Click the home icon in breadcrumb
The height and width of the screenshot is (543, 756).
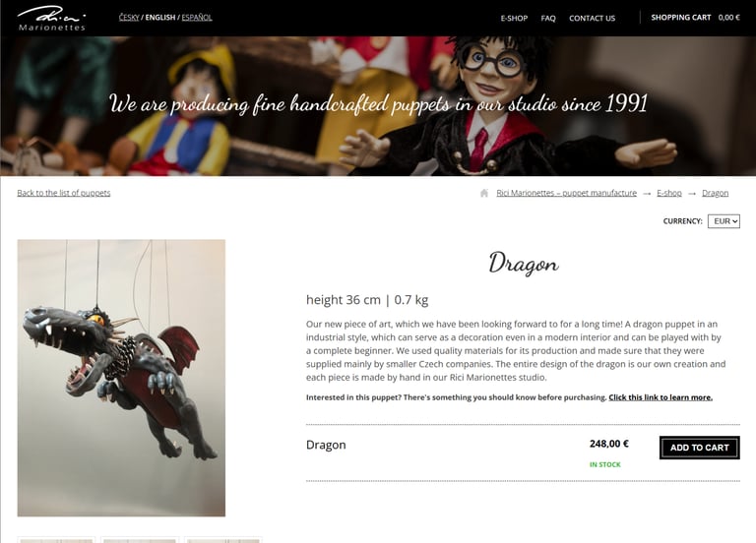point(484,193)
